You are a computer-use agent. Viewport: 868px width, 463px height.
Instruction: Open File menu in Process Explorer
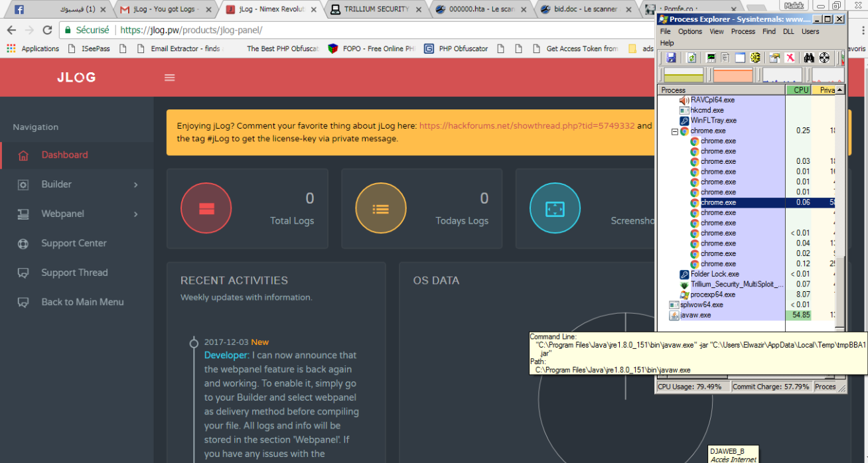[x=666, y=31]
